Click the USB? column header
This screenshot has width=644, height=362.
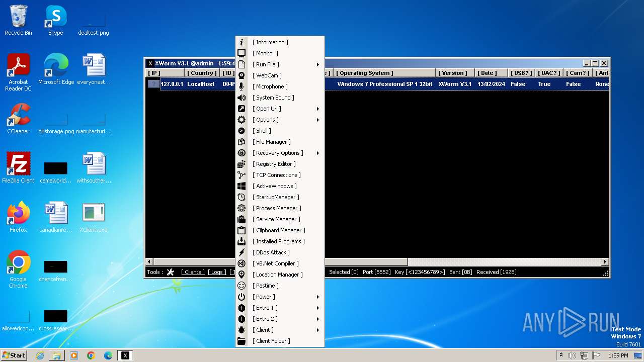521,73
